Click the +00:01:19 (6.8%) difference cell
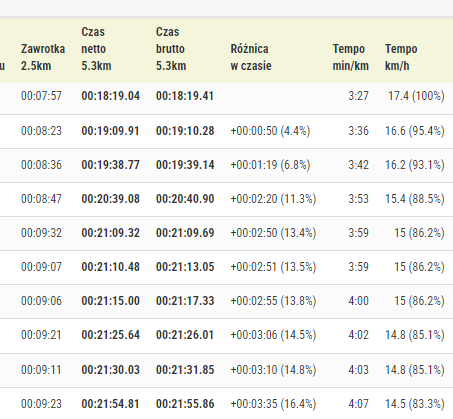 [x=270, y=165]
